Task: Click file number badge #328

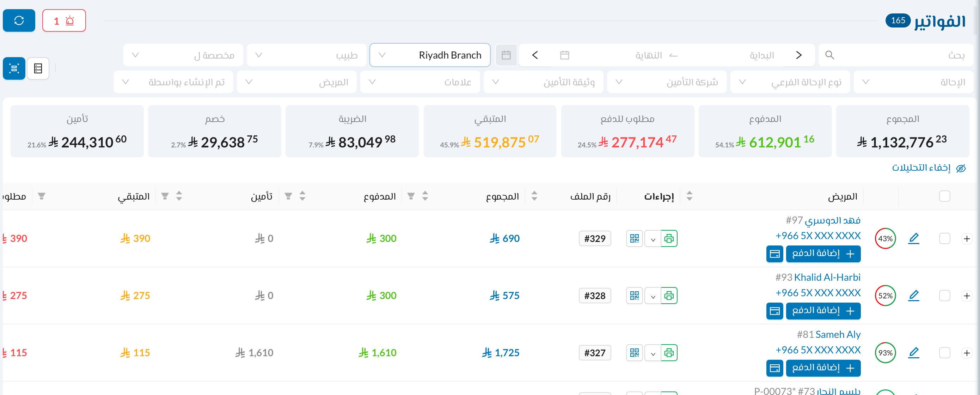Action: click(x=595, y=296)
